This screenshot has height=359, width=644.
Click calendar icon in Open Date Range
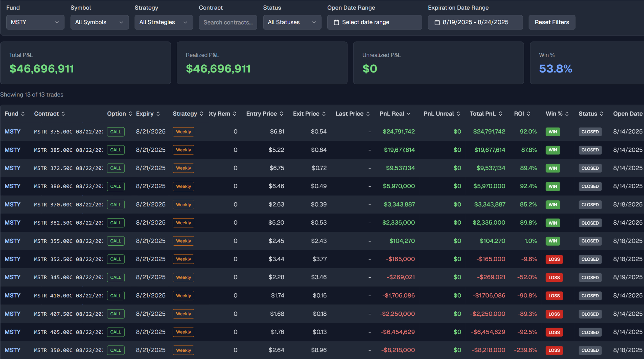click(336, 22)
